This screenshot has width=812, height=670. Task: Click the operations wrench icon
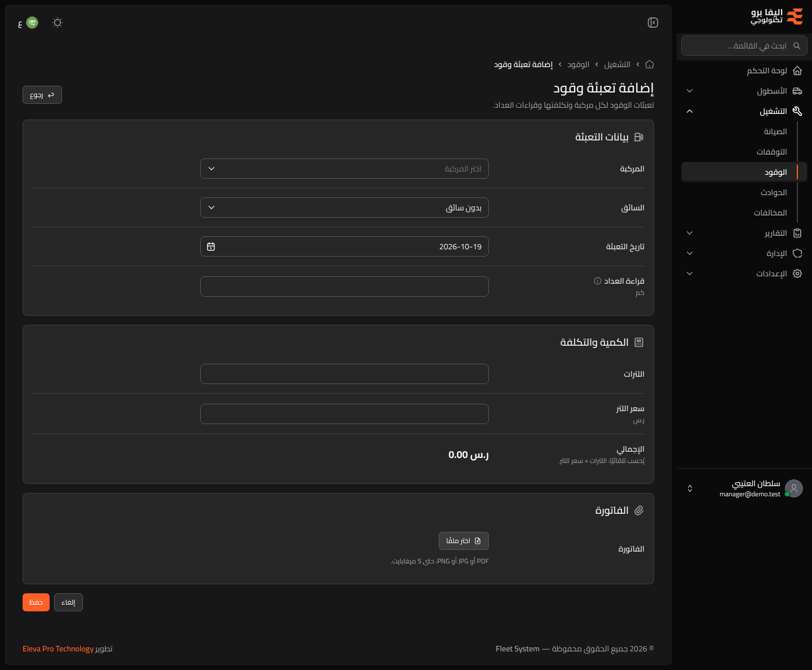(797, 111)
